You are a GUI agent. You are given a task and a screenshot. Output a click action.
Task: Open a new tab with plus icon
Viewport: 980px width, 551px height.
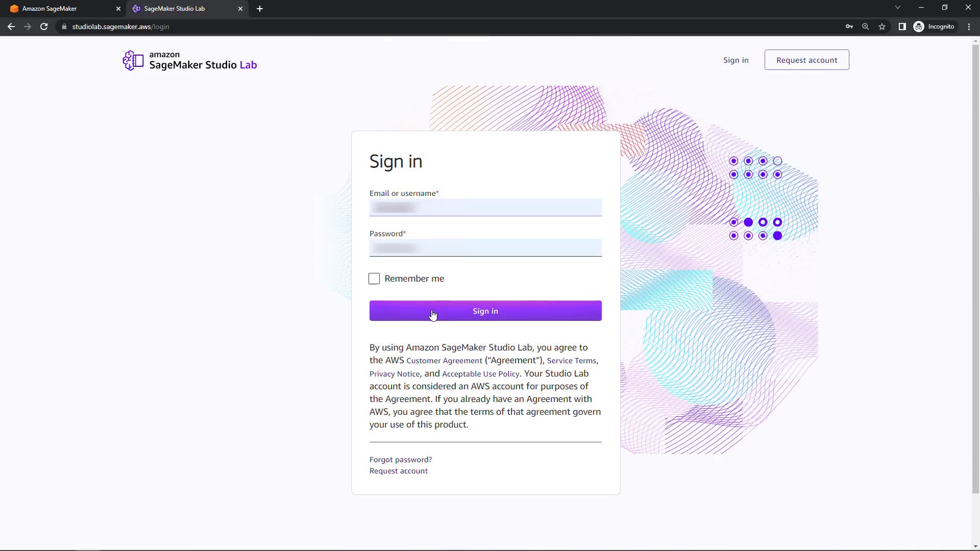(x=260, y=9)
